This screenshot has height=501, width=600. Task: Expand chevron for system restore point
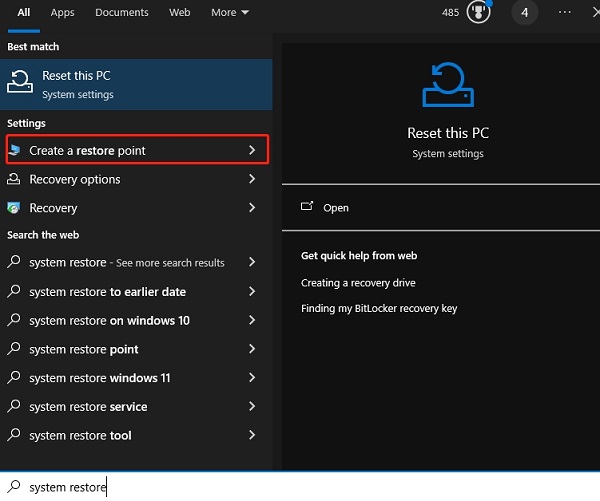point(252,349)
